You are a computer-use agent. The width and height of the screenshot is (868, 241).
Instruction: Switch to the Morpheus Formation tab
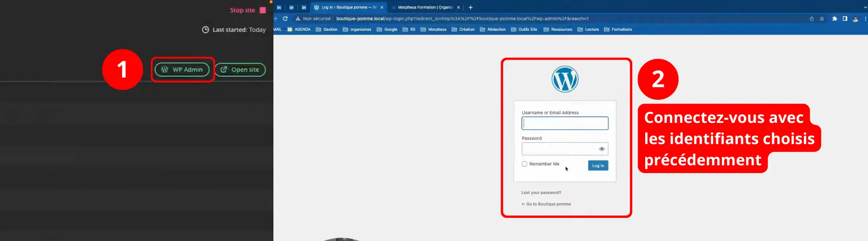click(424, 7)
